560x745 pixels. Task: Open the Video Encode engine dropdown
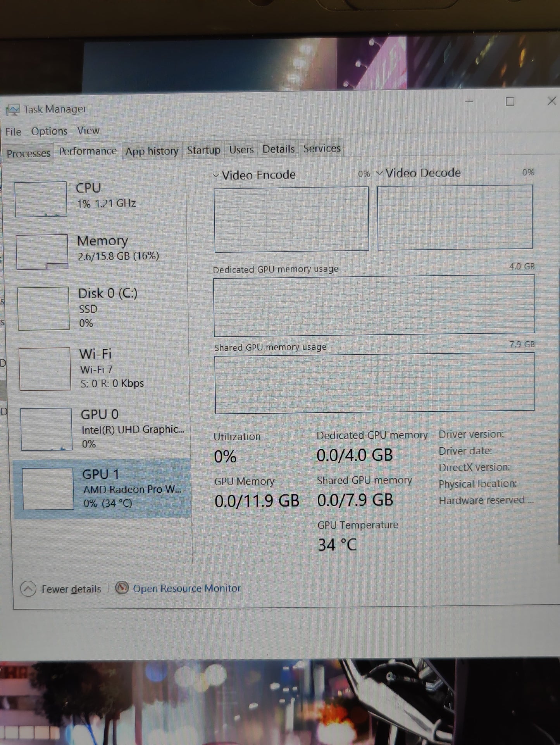pos(216,176)
